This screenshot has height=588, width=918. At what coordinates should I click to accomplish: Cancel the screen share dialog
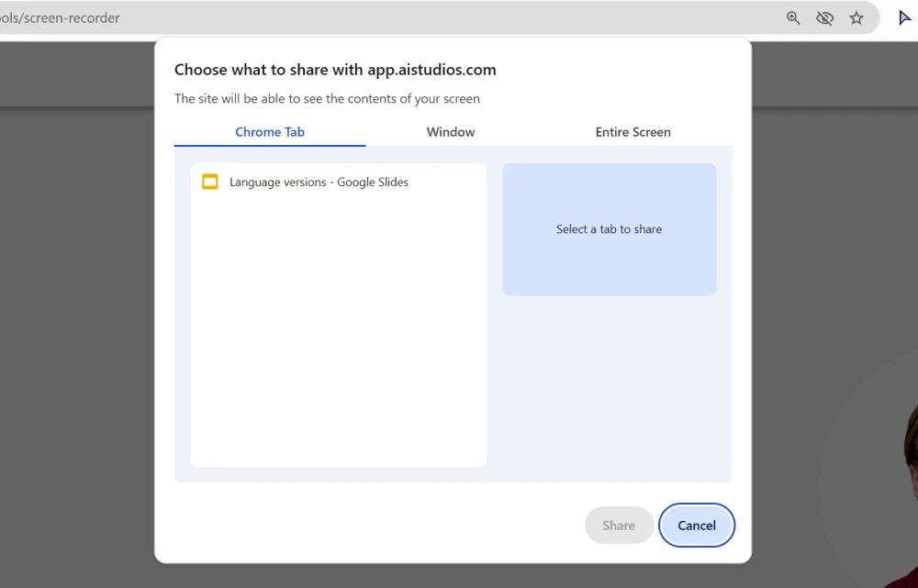697,526
